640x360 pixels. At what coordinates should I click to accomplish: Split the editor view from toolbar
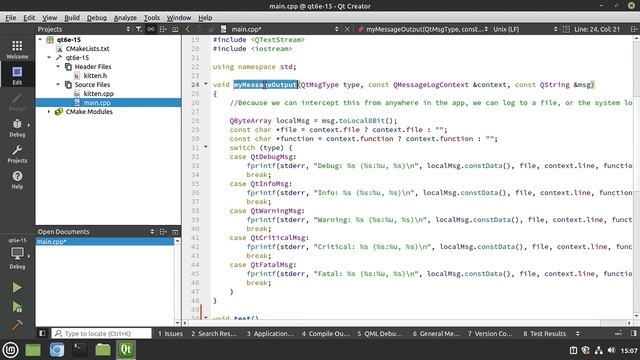pyautogui.click(x=633, y=29)
